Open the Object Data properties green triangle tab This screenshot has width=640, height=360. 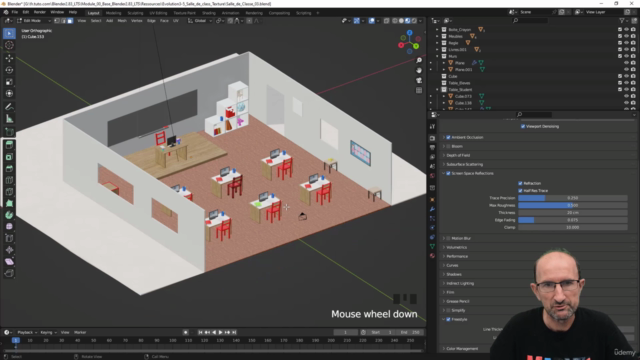point(432,246)
